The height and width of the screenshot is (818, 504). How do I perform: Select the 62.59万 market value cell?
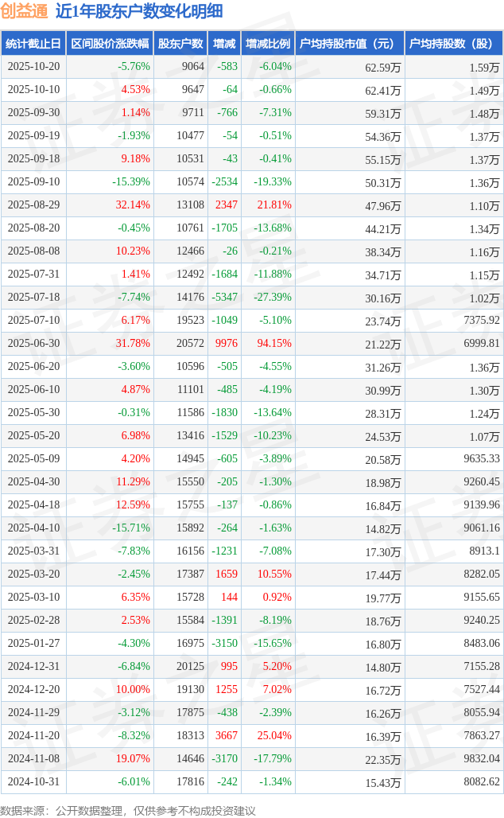point(382,67)
